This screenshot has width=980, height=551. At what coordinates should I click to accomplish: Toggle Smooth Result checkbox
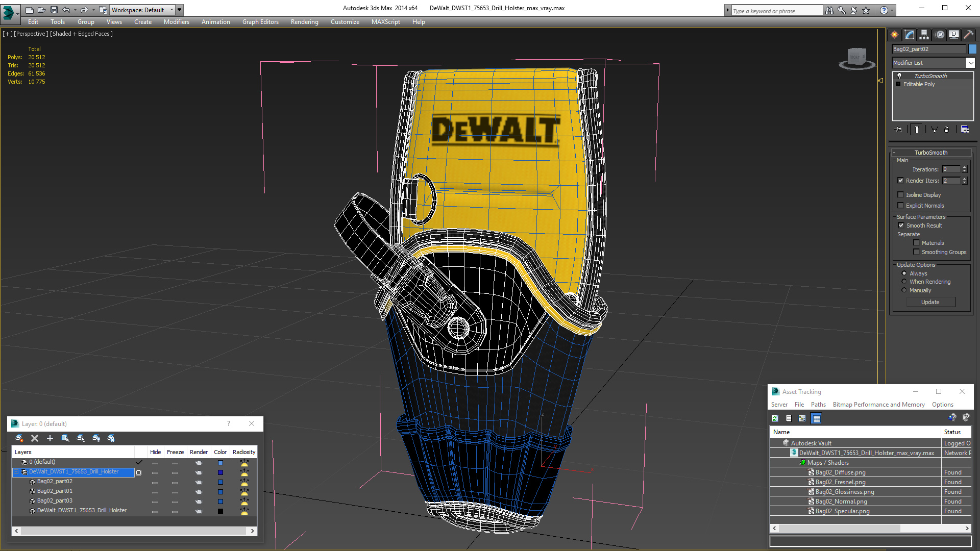(x=901, y=226)
